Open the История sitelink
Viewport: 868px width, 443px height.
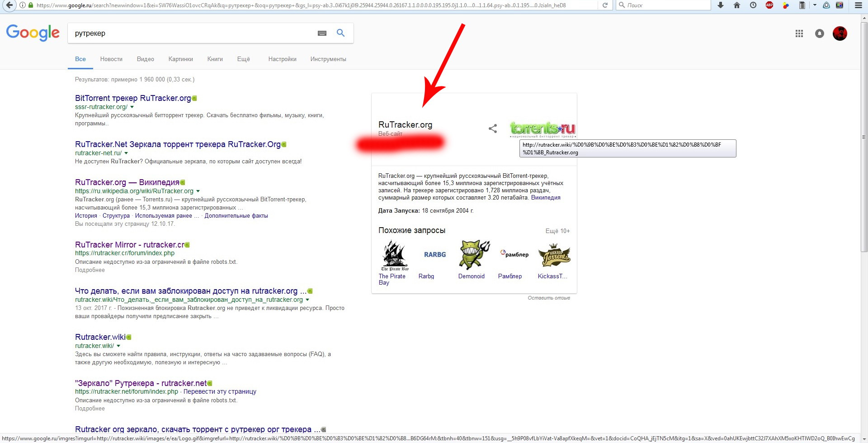coord(86,216)
